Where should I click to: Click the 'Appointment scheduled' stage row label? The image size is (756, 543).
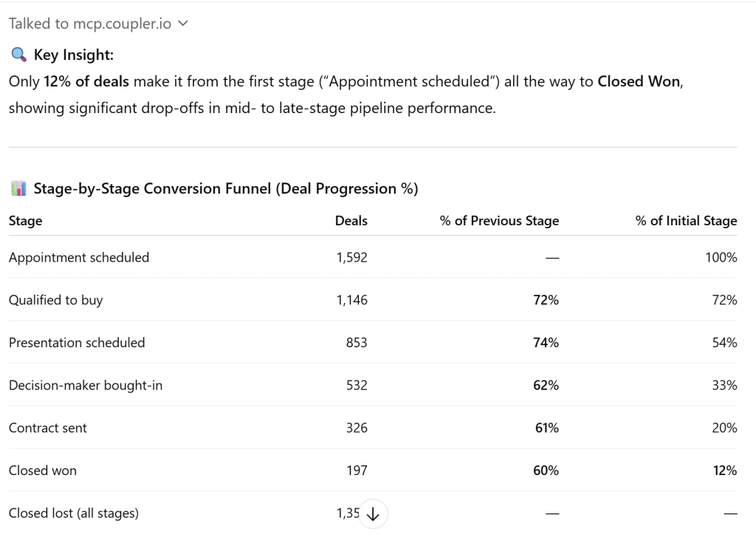pos(79,258)
